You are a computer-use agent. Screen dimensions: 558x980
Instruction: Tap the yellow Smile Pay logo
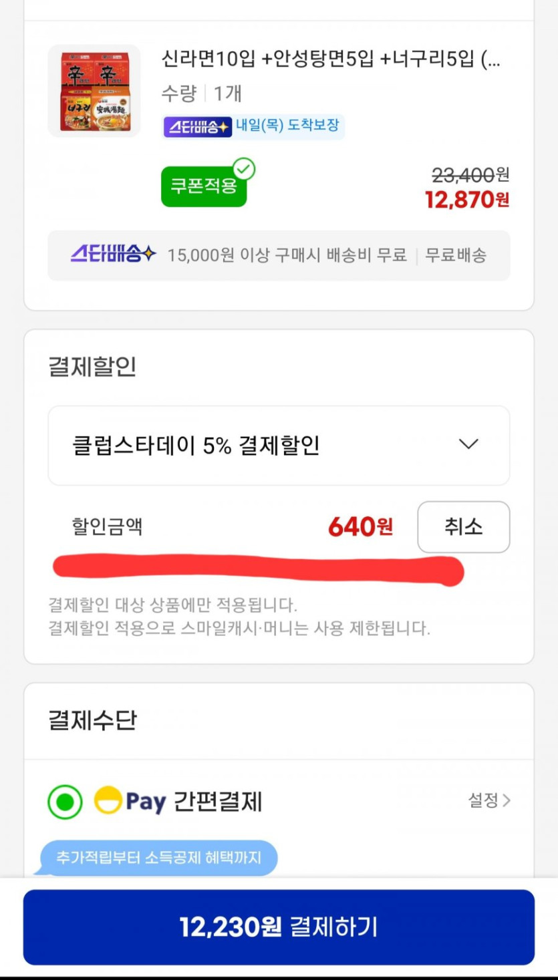click(108, 800)
